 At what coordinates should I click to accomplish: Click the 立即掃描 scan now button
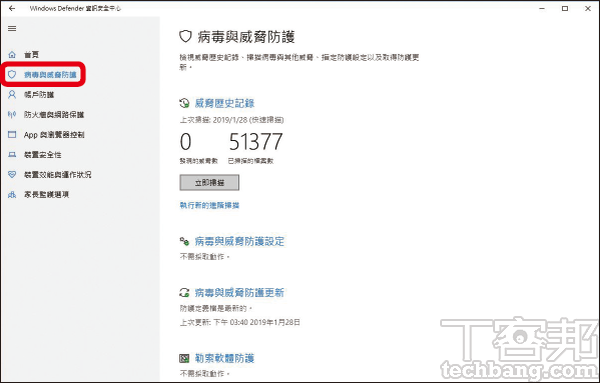(209, 183)
